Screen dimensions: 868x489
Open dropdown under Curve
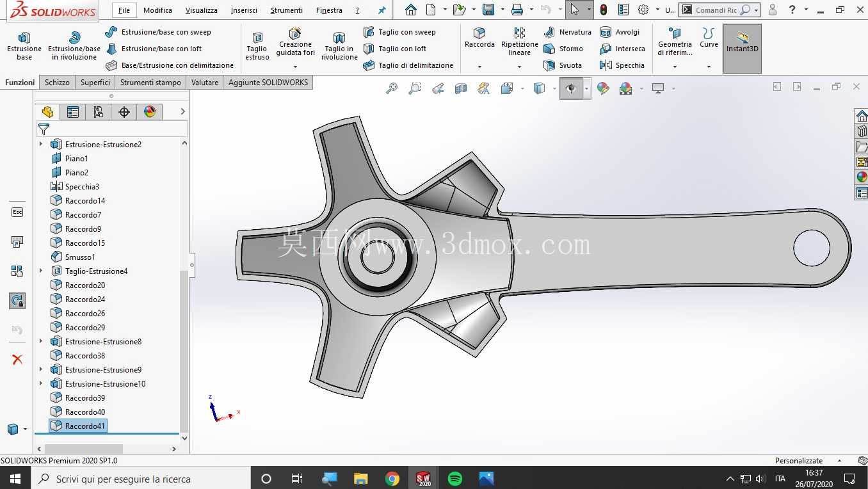point(709,67)
